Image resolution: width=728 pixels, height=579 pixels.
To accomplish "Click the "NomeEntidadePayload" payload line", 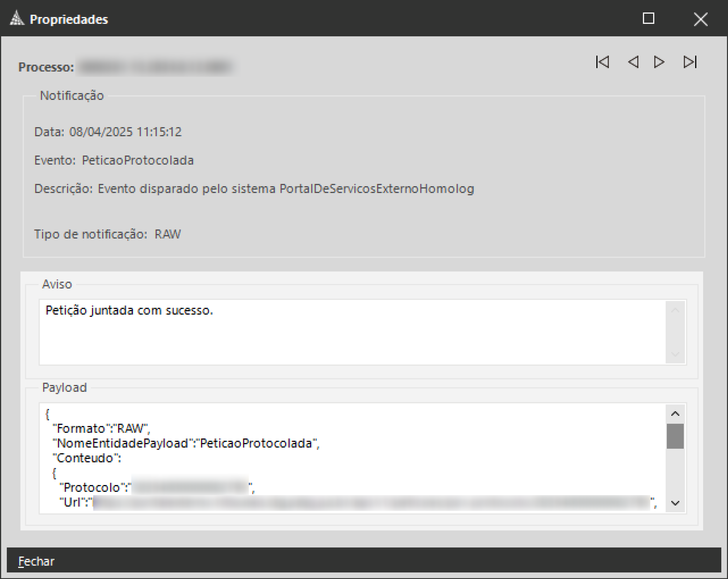I will coord(186,444).
